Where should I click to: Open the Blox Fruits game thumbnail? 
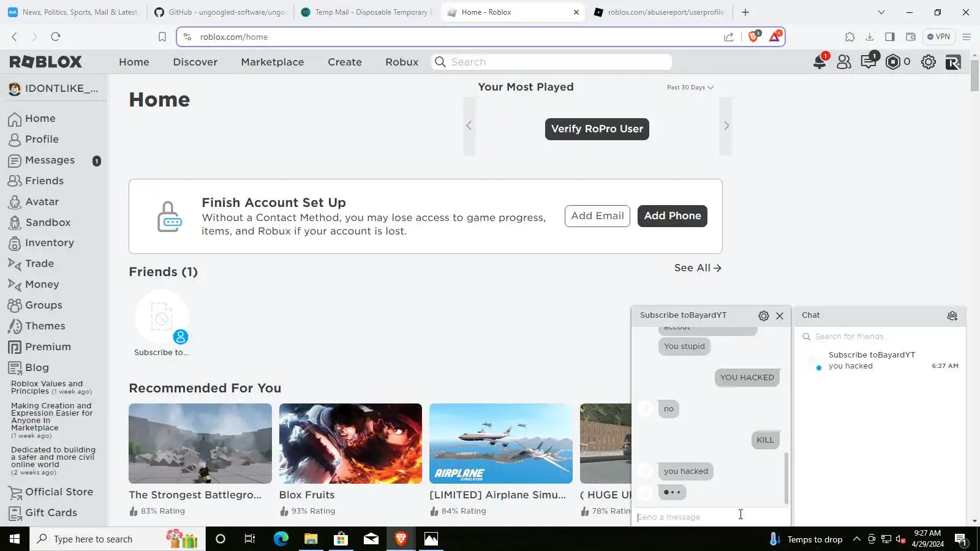pyautogui.click(x=350, y=444)
